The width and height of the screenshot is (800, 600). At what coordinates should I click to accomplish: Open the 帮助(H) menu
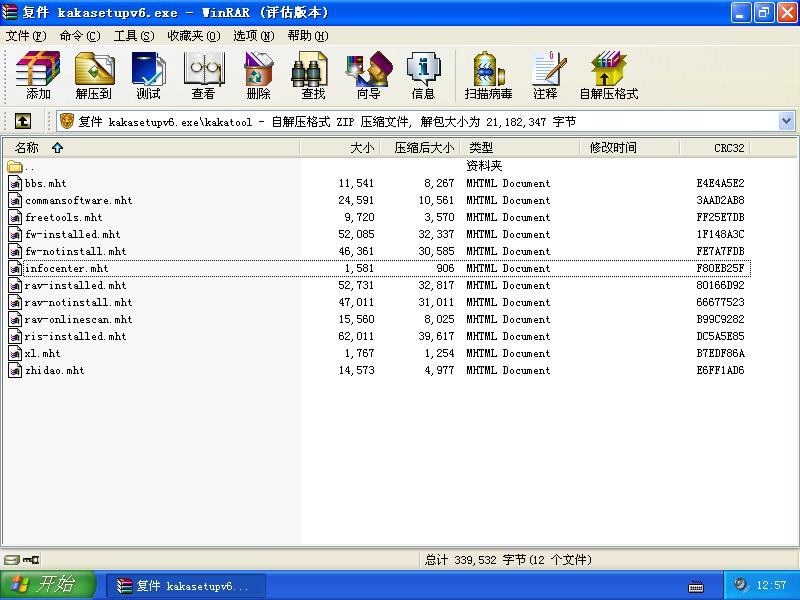click(308, 36)
